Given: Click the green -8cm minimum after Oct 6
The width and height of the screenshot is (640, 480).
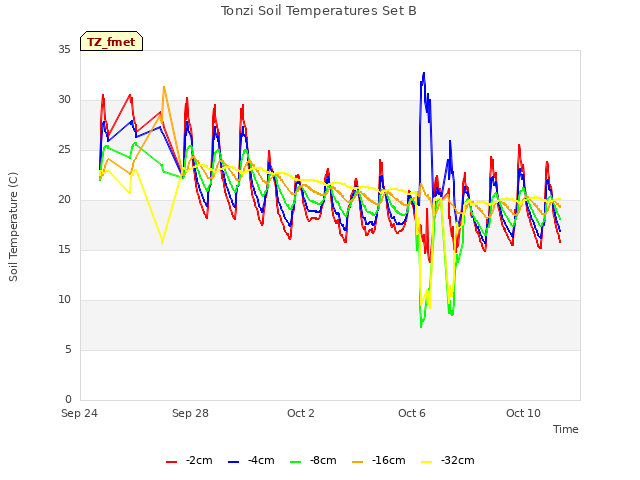Looking at the screenshot, I should 421,327.
